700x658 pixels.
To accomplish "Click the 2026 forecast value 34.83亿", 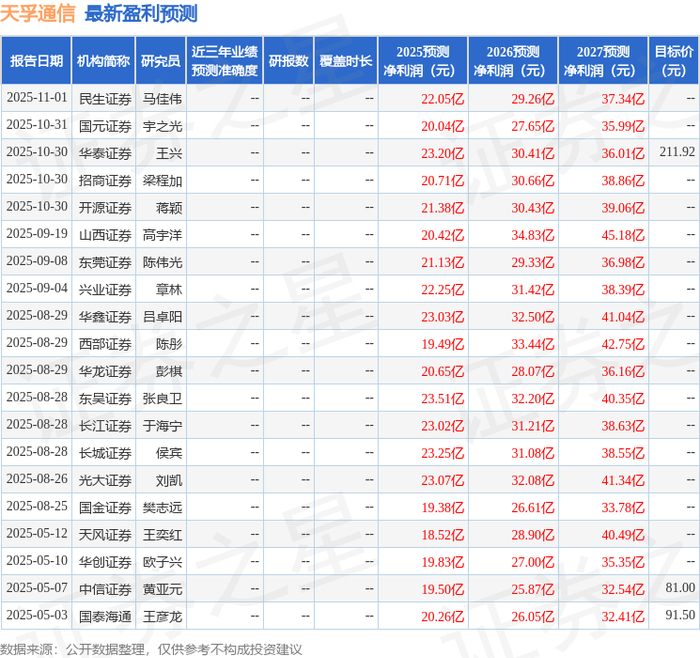I will pos(533,235).
